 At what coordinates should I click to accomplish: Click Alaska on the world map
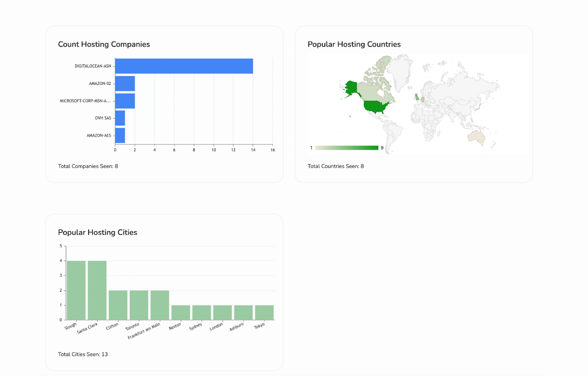[351, 88]
